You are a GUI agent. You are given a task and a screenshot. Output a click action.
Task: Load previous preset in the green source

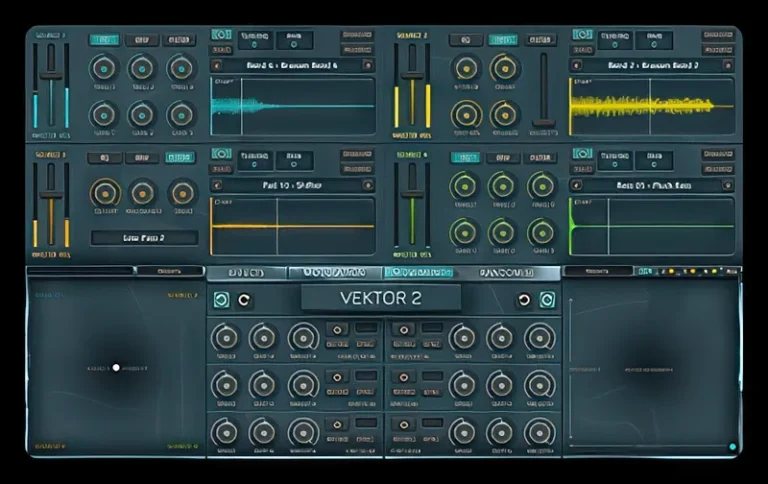pyautogui.click(x=577, y=185)
